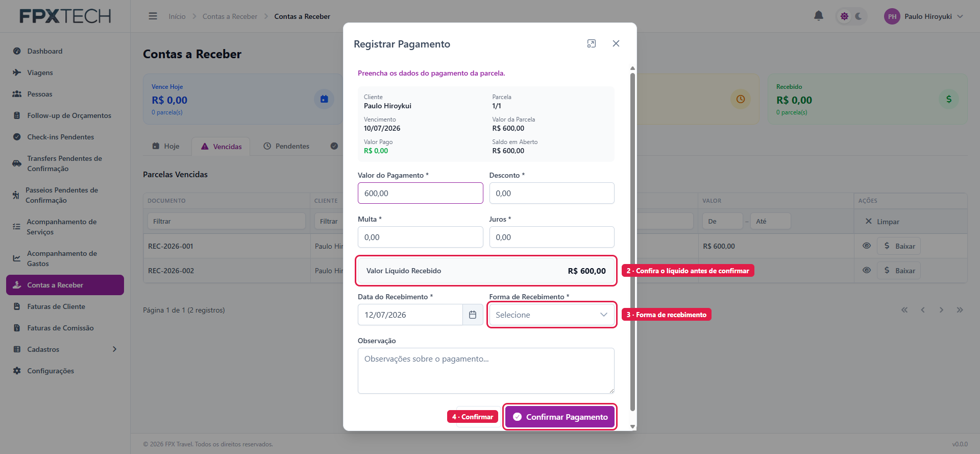Click the Multa input field

click(x=421, y=237)
